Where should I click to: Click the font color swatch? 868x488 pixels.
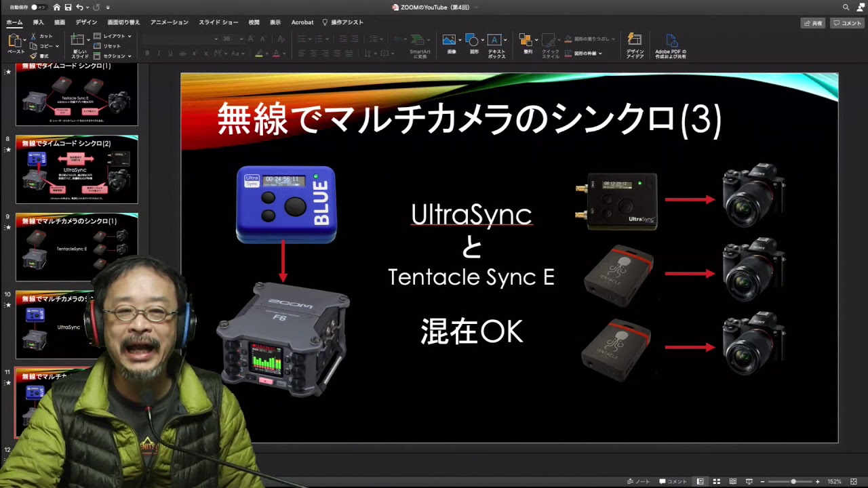click(x=276, y=53)
